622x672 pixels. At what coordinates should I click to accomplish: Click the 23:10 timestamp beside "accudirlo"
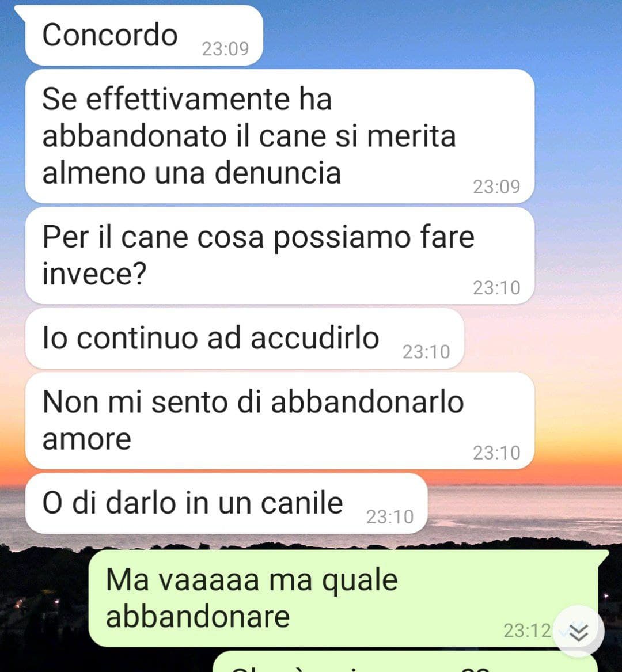click(426, 352)
